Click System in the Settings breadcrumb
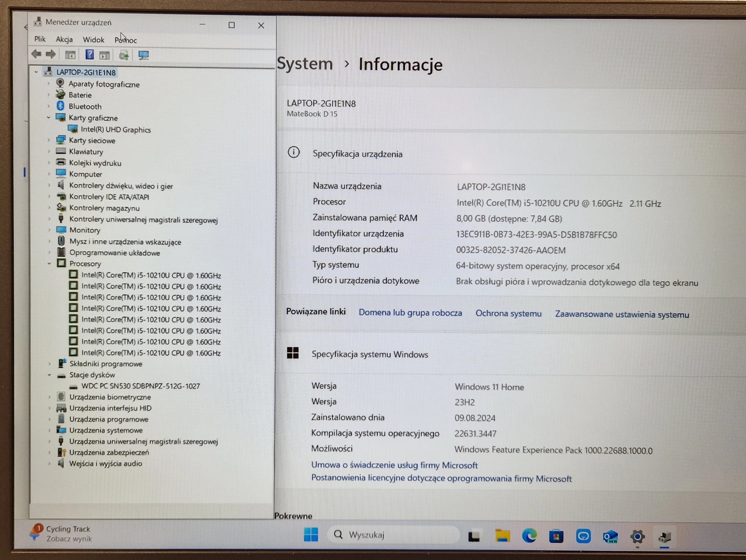This screenshot has height=560, width=746. tap(305, 63)
